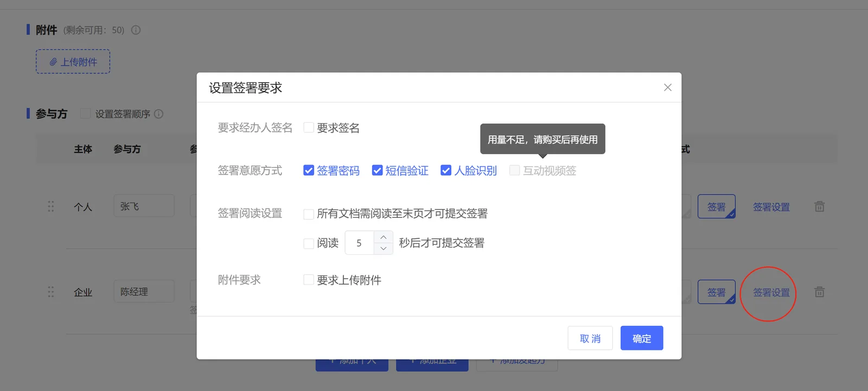Uncheck 签署密码 option

309,171
